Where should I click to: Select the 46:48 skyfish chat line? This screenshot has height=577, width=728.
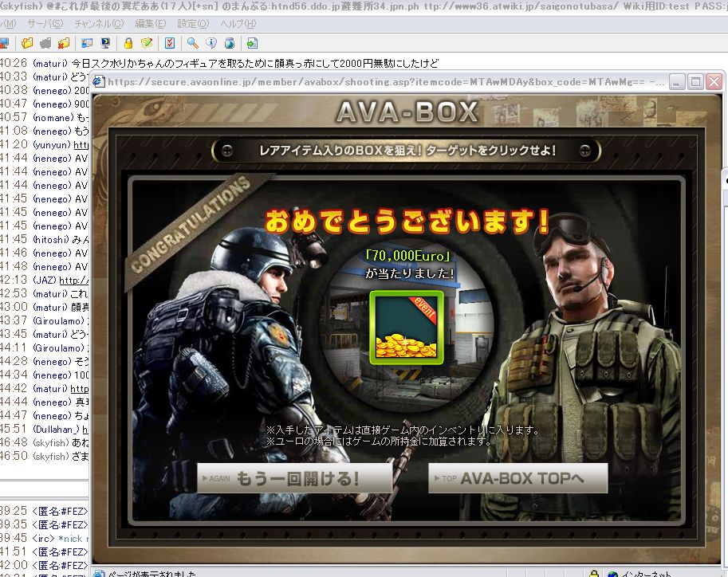[x=44, y=442]
